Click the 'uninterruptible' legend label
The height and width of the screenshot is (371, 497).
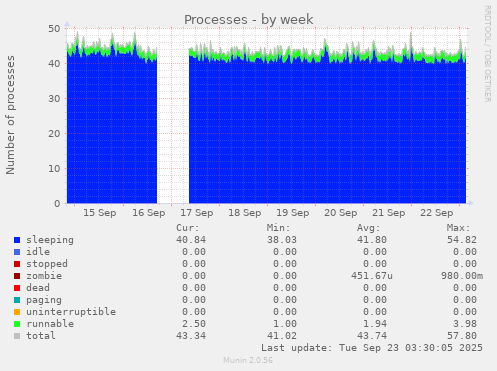[x=71, y=312]
